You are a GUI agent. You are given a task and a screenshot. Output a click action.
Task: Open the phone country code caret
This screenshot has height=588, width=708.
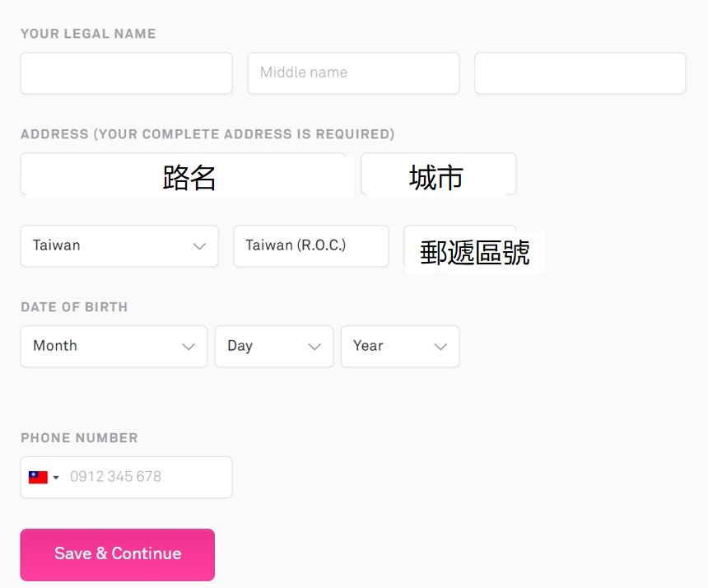pos(56,478)
